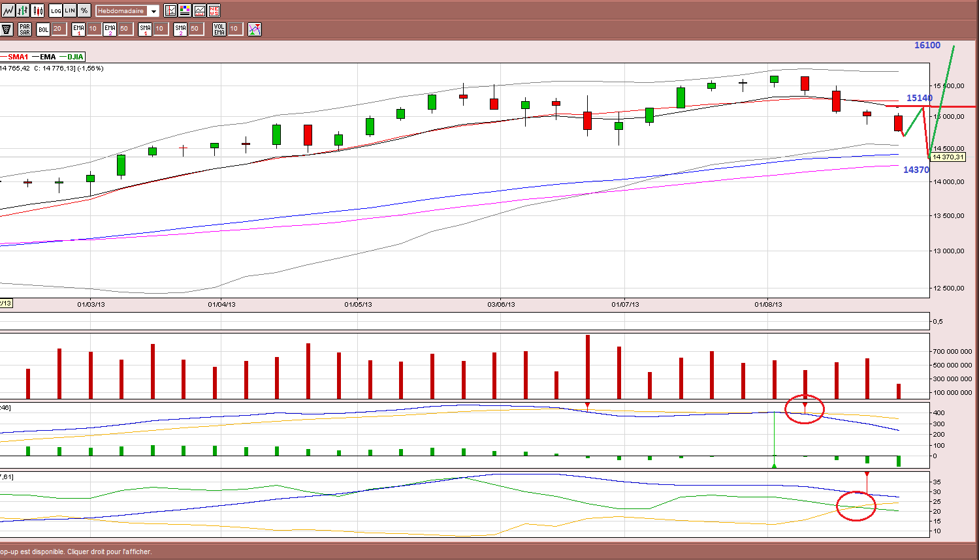Screen dimensions: 979x560
Task: Open the indicator chart panel icon
Action: 199,10
